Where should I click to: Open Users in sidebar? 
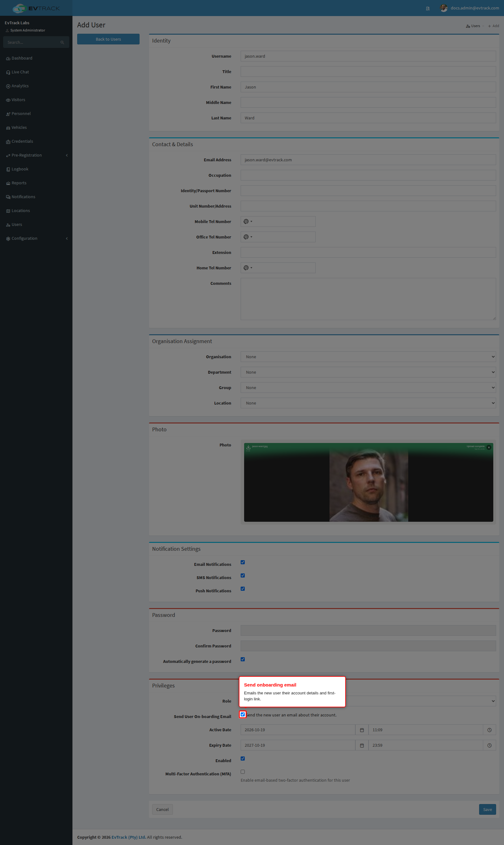coord(36,225)
